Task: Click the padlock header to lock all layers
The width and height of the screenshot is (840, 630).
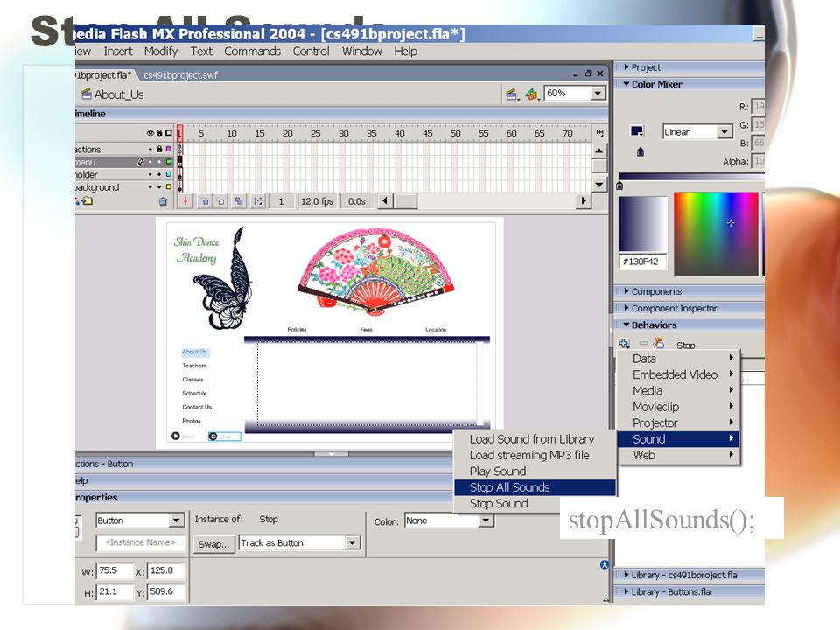Action: 159,133
